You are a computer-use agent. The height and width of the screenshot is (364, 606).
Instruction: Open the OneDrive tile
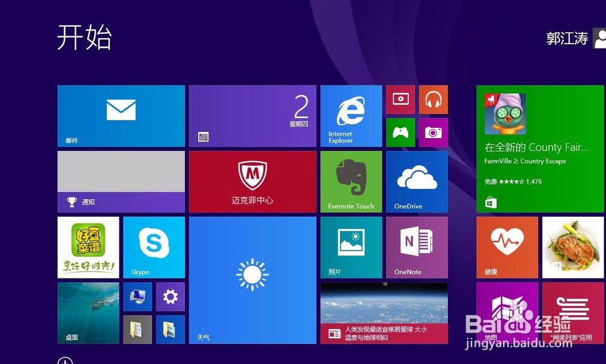tap(417, 182)
